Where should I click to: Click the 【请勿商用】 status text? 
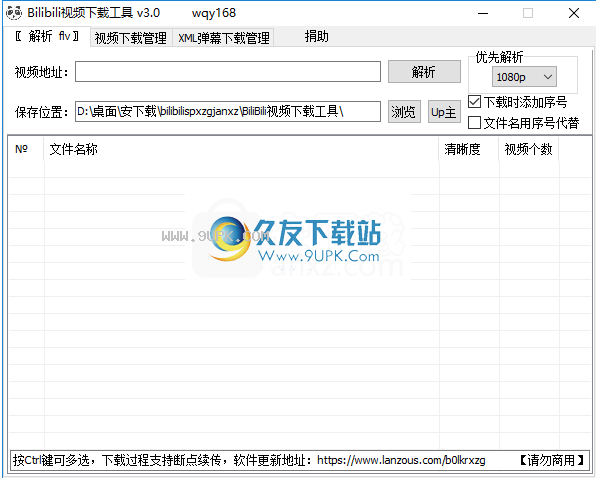[551, 460]
